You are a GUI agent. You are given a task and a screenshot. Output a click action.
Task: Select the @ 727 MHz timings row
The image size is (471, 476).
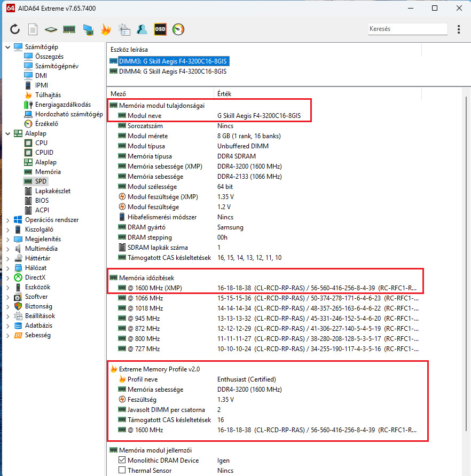coord(264,349)
